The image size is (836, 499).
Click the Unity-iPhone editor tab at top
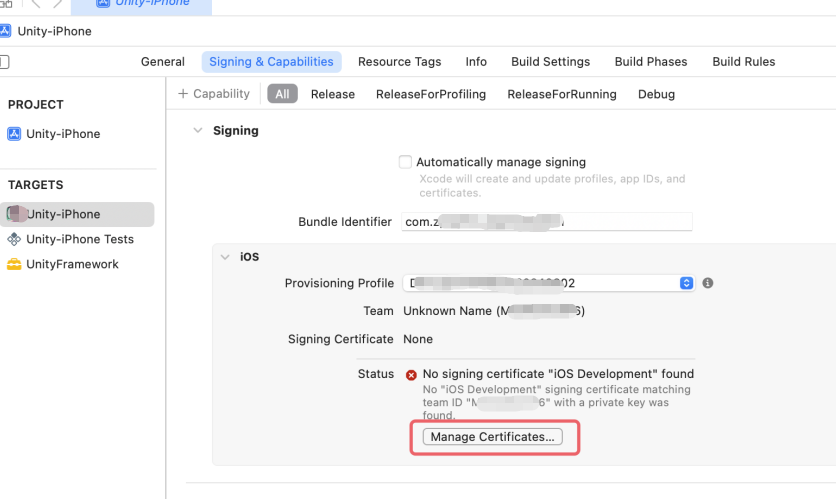(x=141, y=4)
